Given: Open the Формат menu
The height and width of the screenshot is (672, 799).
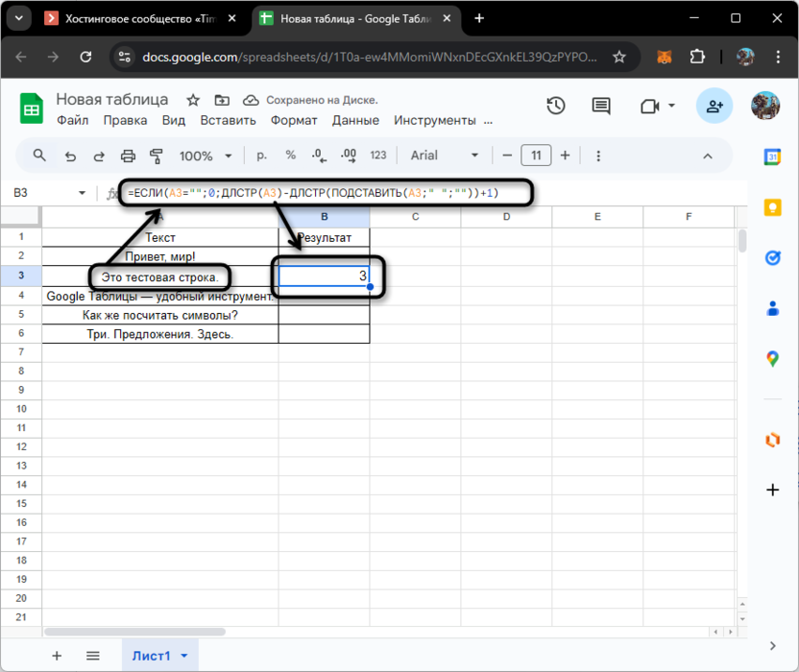Looking at the screenshot, I should pos(294,120).
